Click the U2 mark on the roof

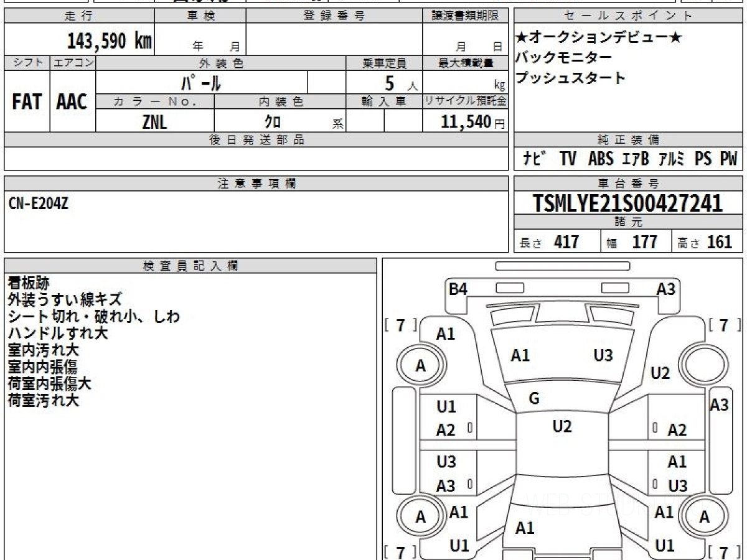click(561, 426)
